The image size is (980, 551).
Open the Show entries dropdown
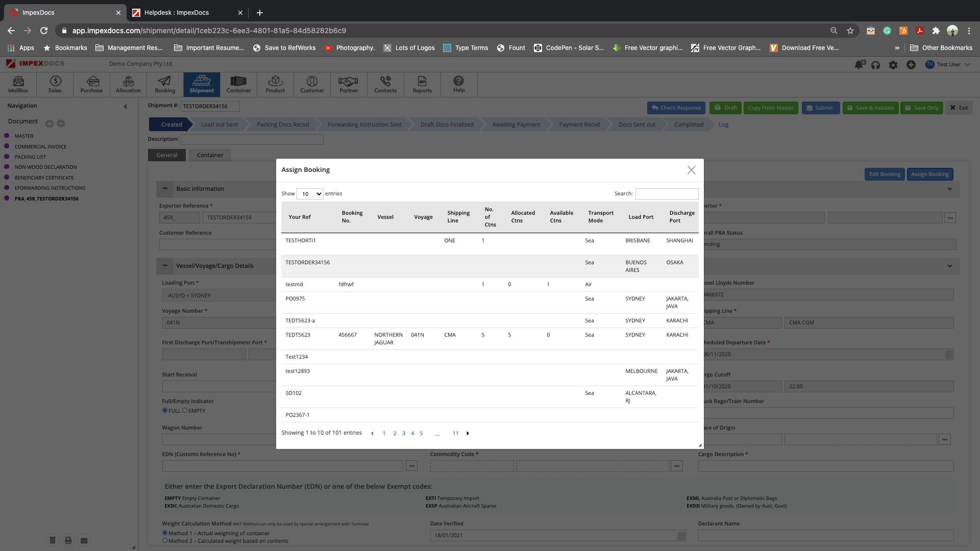310,194
